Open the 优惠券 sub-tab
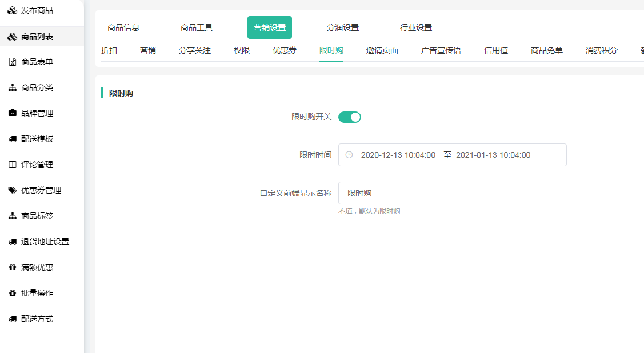The height and width of the screenshot is (353, 644). coord(285,50)
